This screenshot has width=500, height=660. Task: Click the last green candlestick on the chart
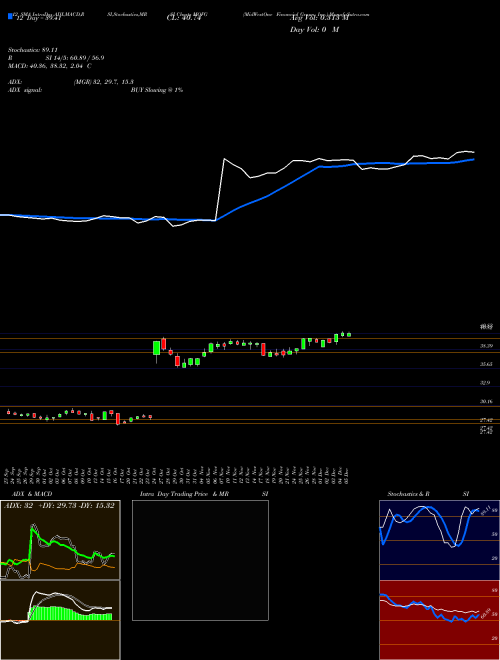tap(349, 335)
